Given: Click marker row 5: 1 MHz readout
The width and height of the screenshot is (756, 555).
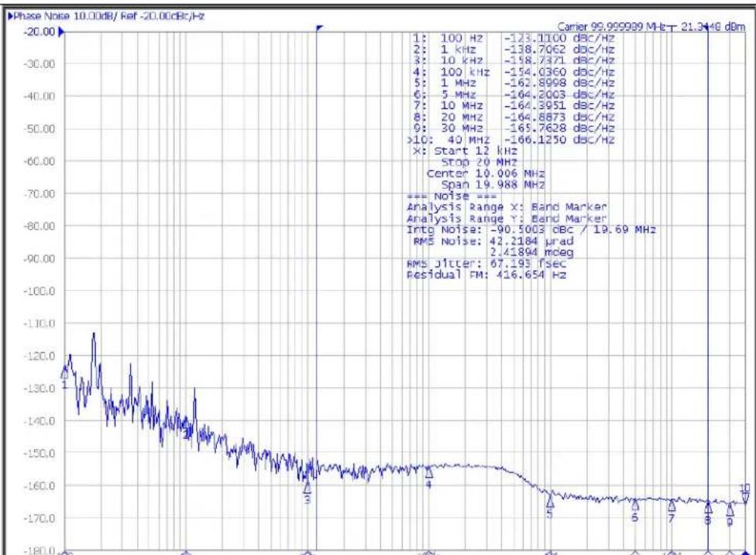Looking at the screenshot, I should (x=514, y=83).
